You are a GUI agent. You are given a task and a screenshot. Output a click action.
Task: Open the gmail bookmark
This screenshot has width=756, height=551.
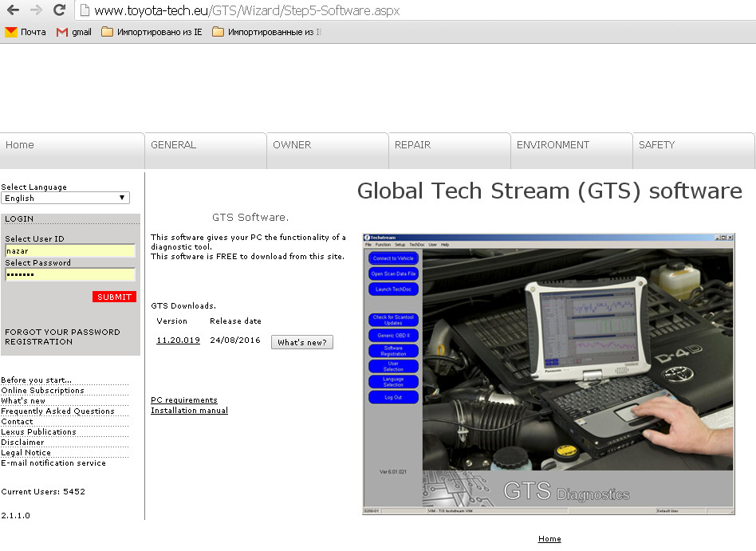(x=74, y=32)
